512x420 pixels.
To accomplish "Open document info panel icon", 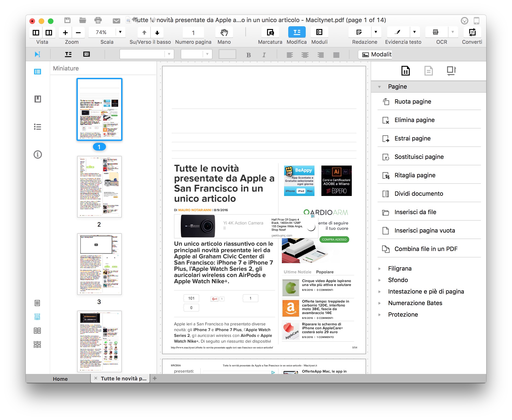I will pyautogui.click(x=38, y=154).
